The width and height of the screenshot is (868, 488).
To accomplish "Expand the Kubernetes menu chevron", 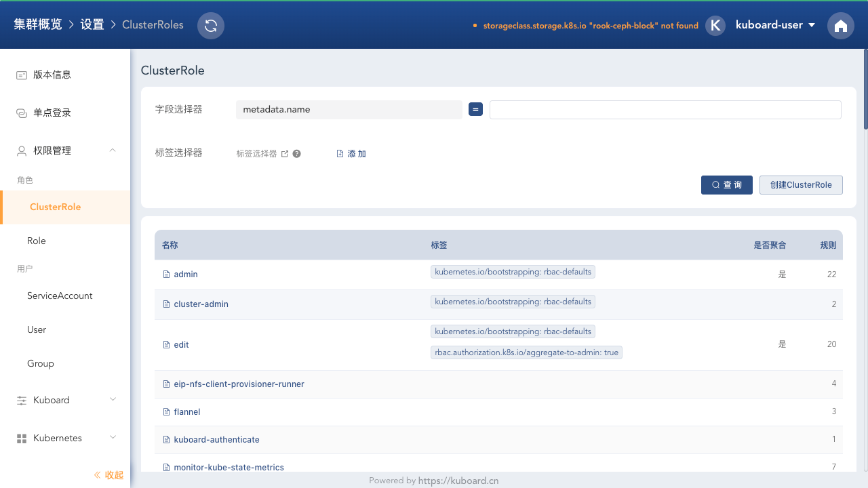I will click(x=113, y=438).
